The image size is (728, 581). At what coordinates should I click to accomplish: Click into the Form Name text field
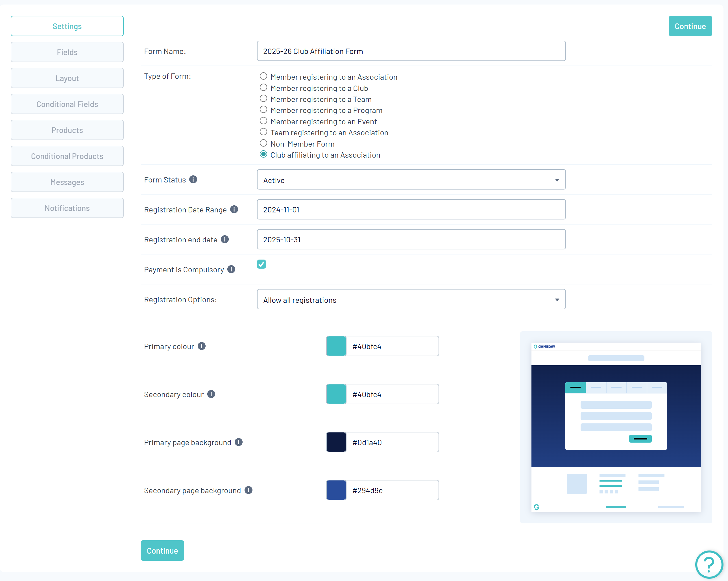(411, 51)
